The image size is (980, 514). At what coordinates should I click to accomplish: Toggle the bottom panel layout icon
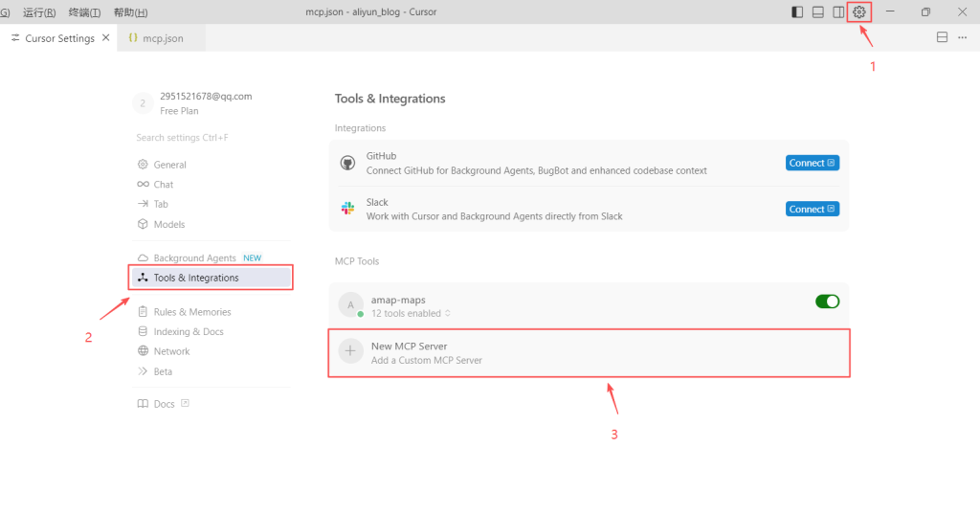[x=818, y=12]
